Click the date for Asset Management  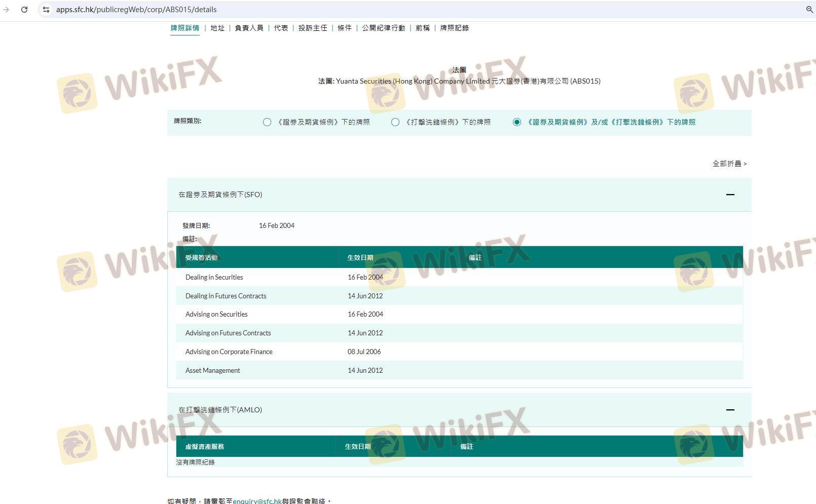pos(365,370)
